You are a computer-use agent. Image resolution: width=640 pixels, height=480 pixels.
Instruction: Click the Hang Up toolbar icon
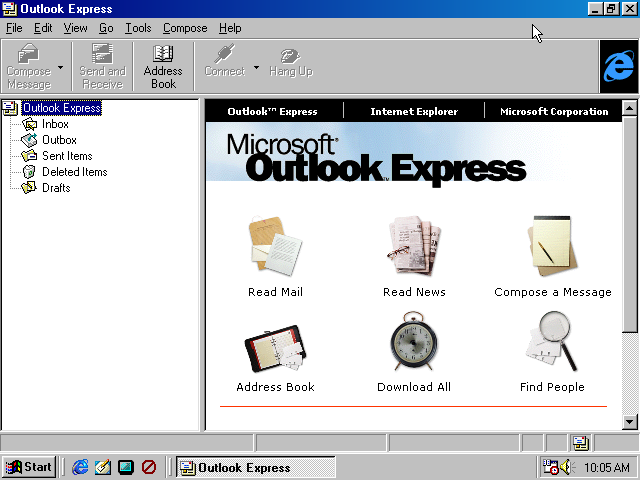tap(291, 62)
